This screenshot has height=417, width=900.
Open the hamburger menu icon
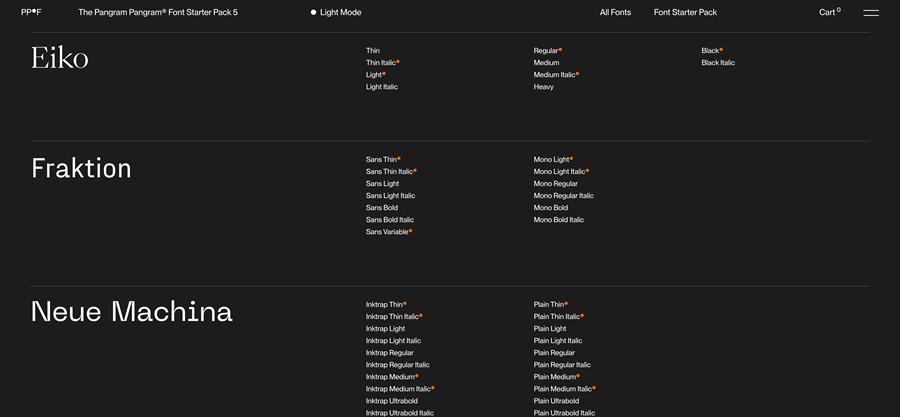click(871, 13)
